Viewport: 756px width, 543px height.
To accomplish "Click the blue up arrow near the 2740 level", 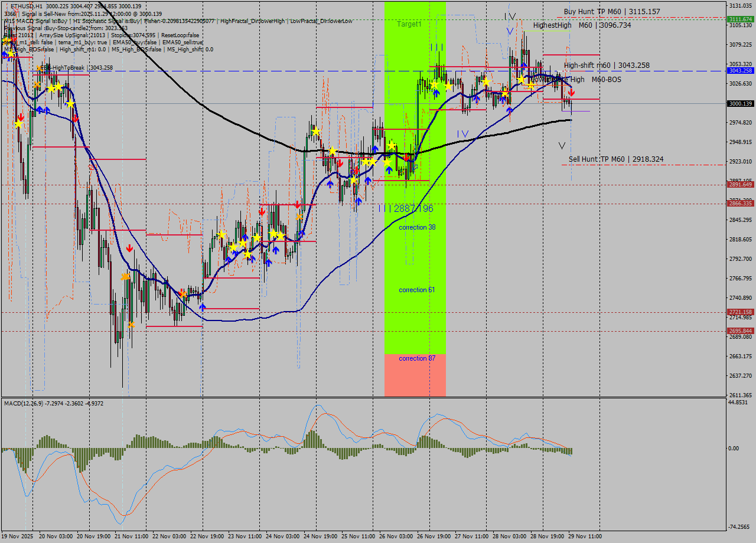I will (x=203, y=306).
